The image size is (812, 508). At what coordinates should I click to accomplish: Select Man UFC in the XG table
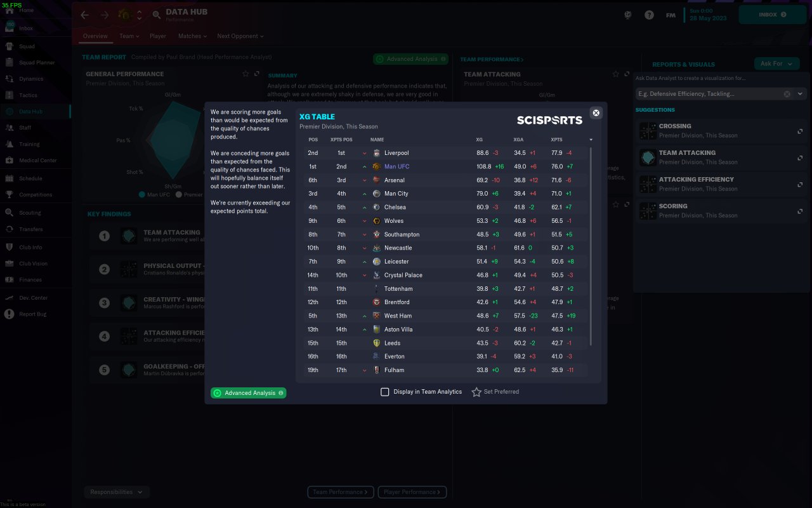445,166
